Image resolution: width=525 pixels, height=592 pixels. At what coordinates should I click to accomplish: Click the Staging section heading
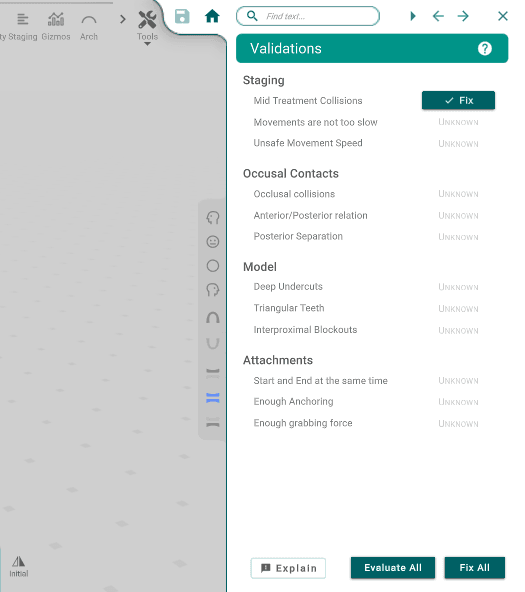tap(264, 80)
